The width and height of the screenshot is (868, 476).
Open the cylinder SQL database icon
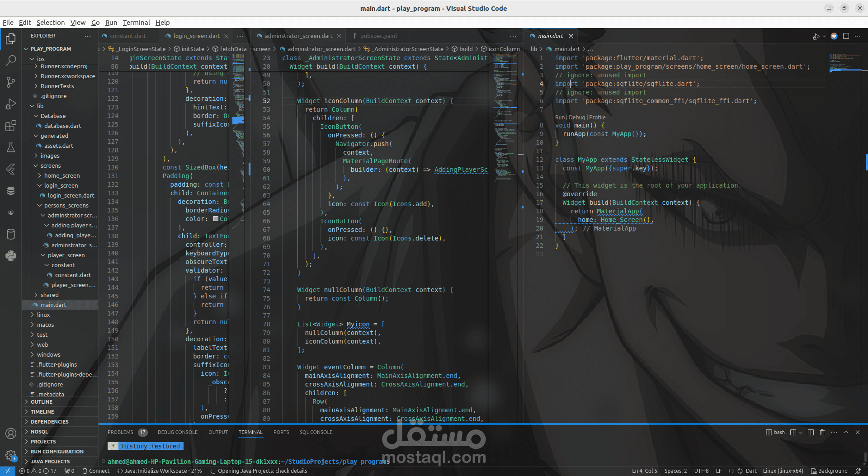tap(11, 234)
